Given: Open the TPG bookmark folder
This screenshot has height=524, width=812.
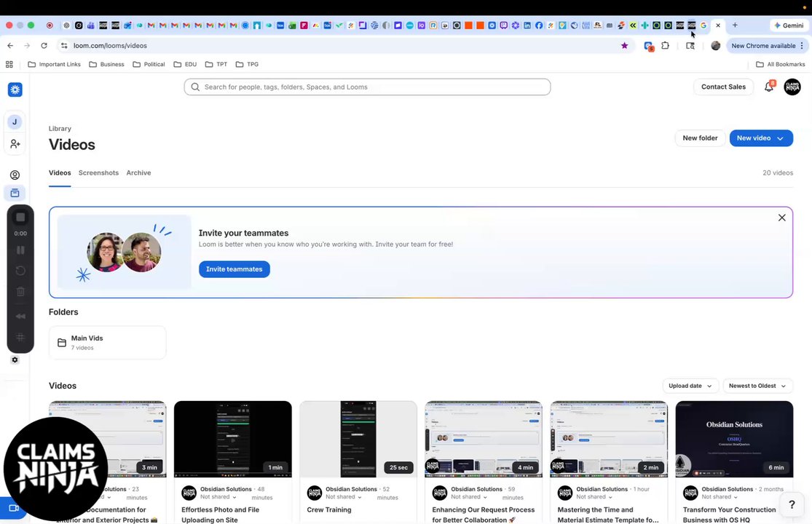Looking at the screenshot, I should 247,64.
